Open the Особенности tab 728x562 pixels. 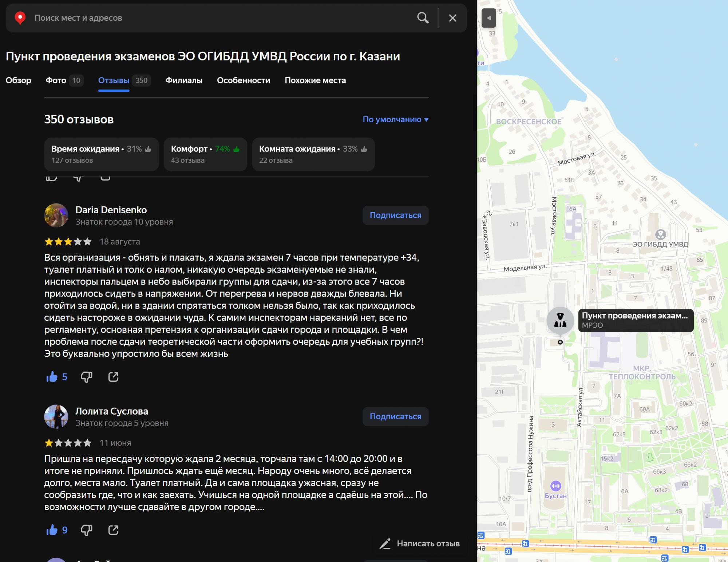point(244,80)
